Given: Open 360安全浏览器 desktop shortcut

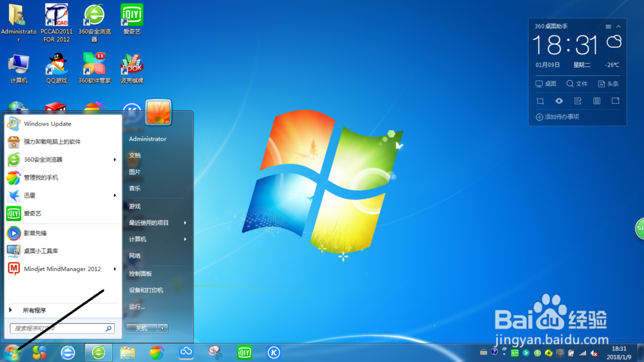Looking at the screenshot, I should 94,23.
